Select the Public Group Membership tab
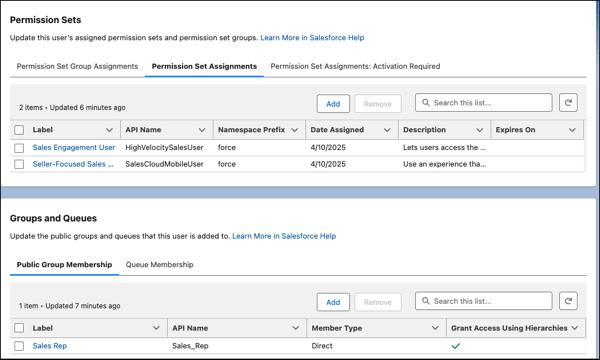This screenshot has width=600, height=360. click(64, 264)
